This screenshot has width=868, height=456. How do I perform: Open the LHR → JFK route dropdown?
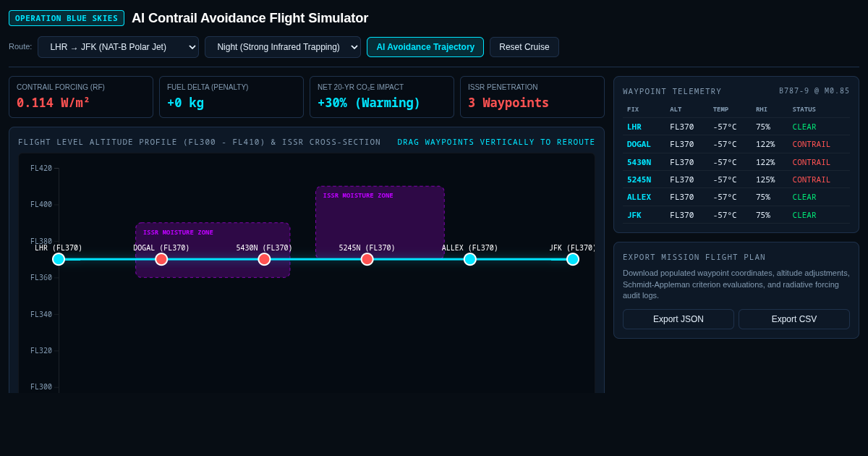pos(118,47)
